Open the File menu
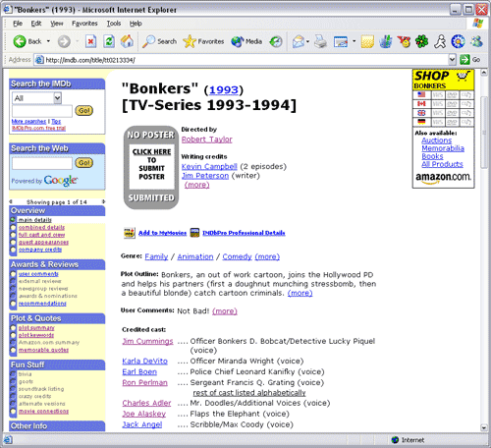This screenshot has width=491, height=448. pos(18,24)
